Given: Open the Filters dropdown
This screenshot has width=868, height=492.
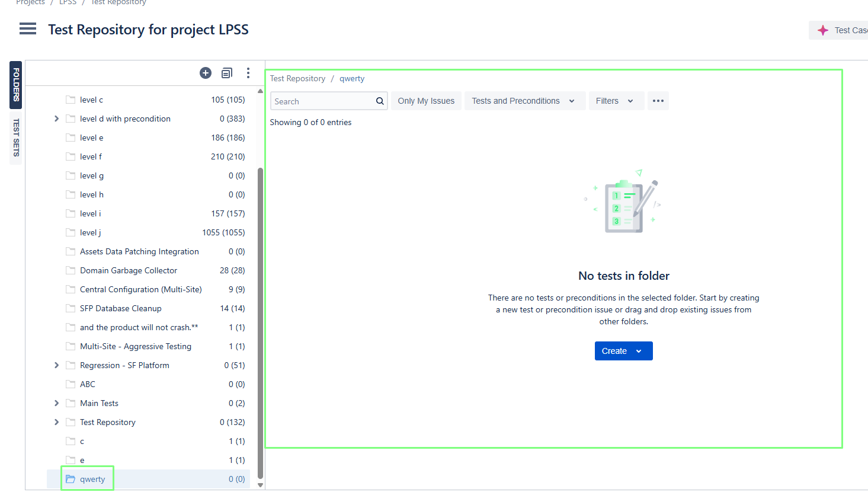Looking at the screenshot, I should (x=614, y=101).
